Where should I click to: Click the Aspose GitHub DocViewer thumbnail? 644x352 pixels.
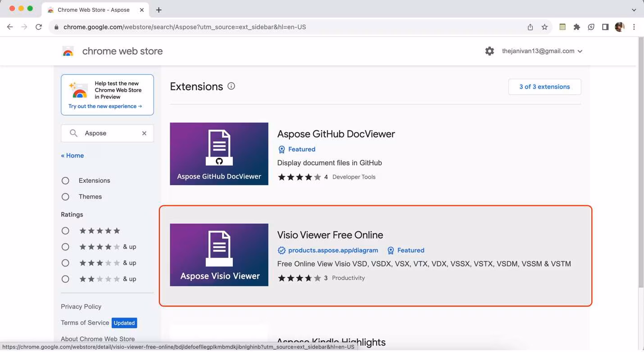219,154
